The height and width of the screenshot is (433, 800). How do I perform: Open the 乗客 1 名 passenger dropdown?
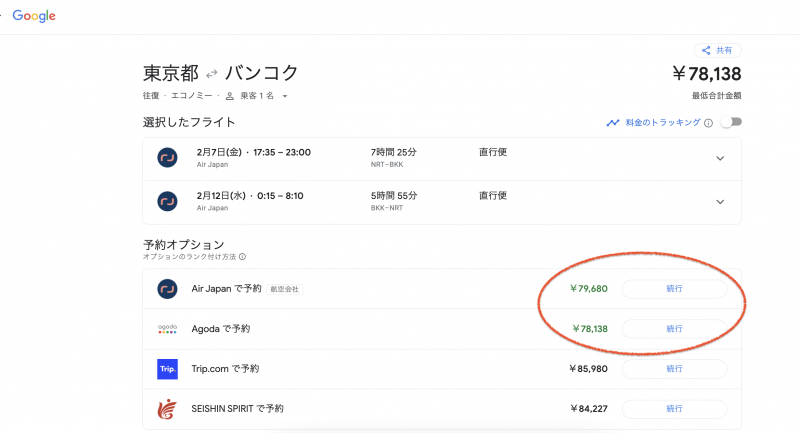click(264, 96)
